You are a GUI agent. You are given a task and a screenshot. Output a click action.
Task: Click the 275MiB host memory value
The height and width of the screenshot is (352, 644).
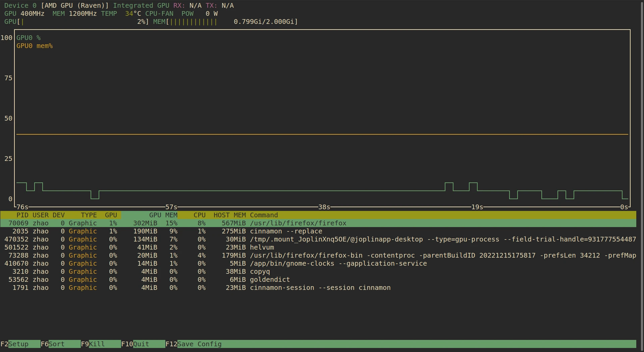point(234,231)
